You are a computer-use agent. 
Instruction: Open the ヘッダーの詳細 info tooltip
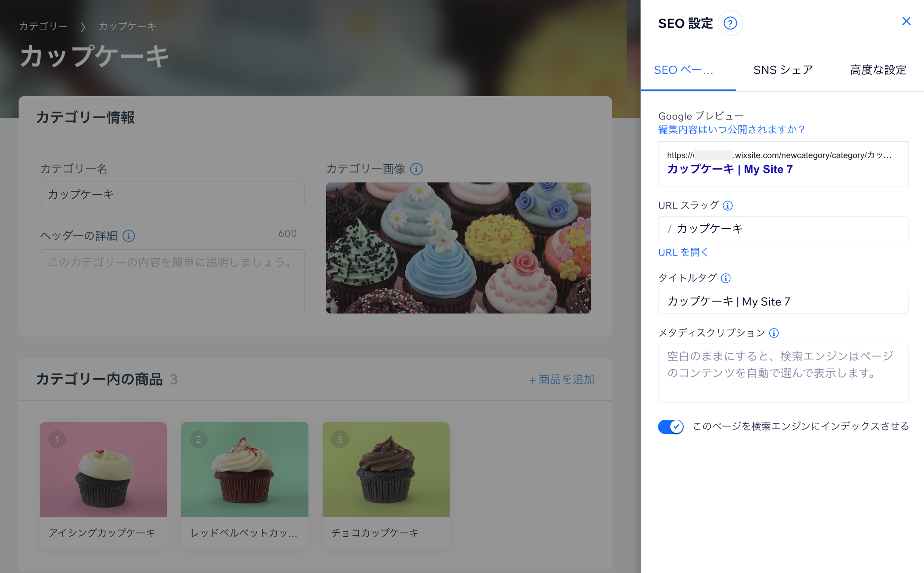[x=128, y=236]
